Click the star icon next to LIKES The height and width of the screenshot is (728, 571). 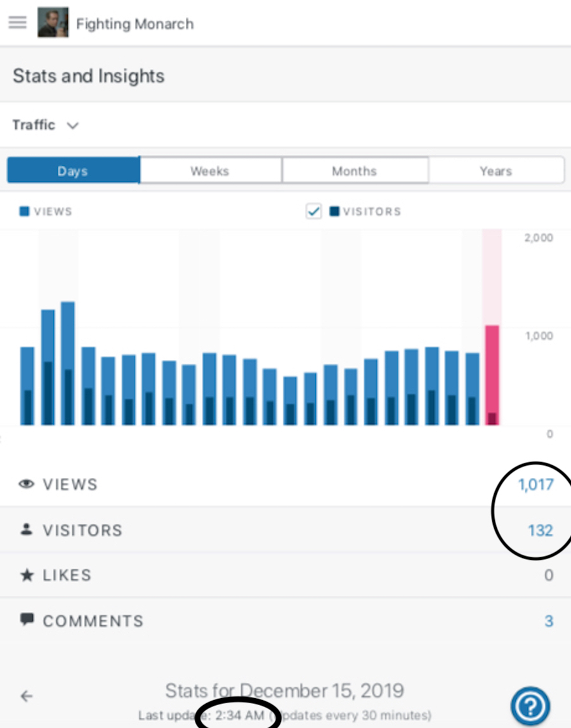(25, 575)
